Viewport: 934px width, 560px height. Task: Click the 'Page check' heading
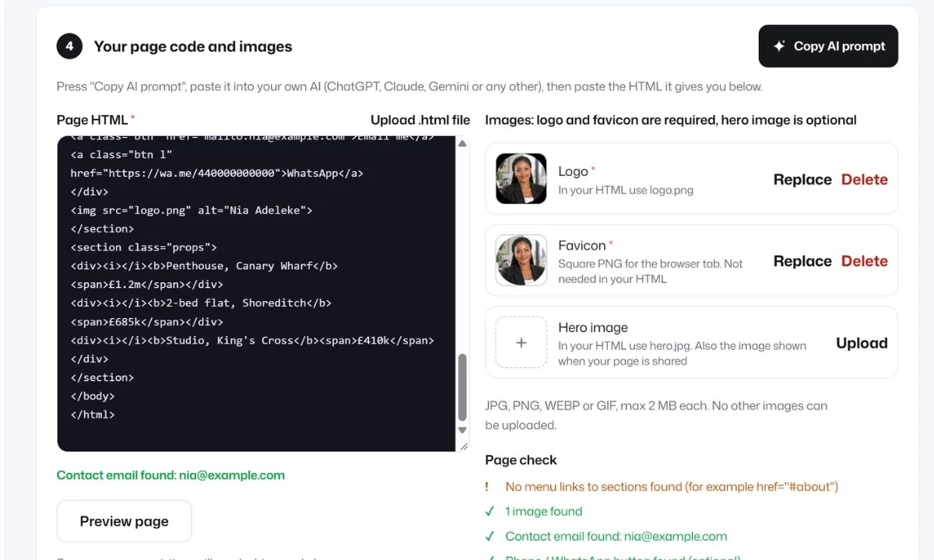[x=521, y=460]
